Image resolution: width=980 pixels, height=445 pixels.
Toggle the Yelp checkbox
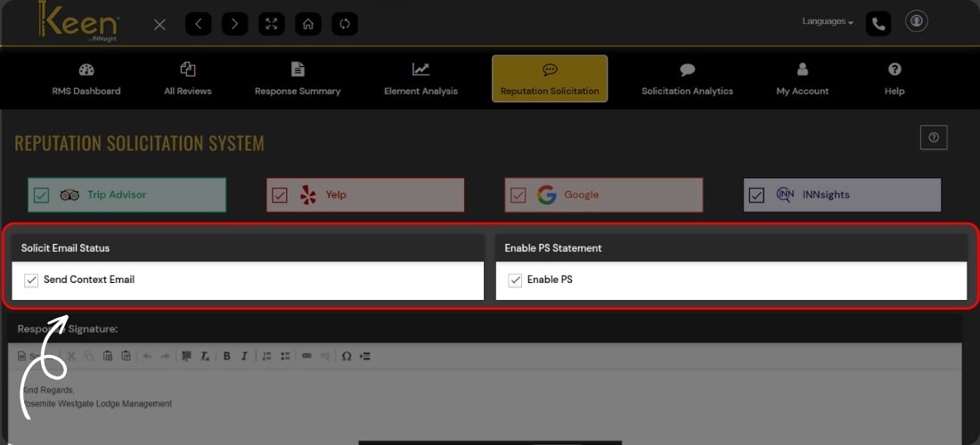pos(280,195)
